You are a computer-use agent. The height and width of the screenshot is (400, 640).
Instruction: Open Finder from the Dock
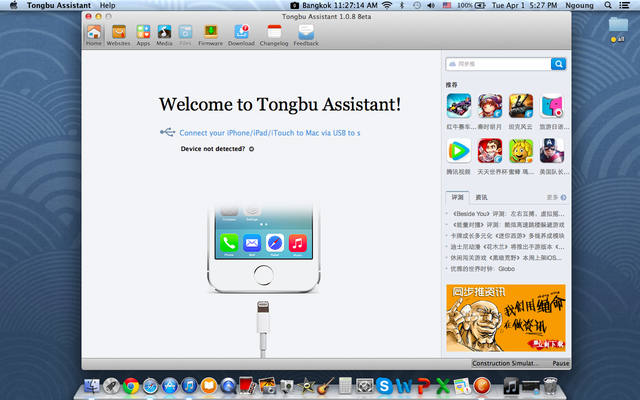92,386
